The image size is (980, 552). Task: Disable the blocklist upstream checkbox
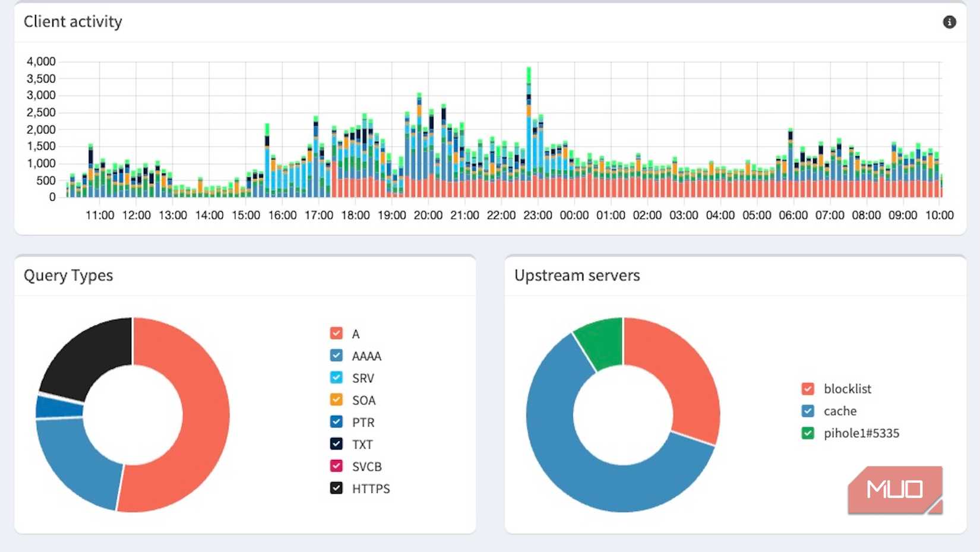click(x=808, y=389)
